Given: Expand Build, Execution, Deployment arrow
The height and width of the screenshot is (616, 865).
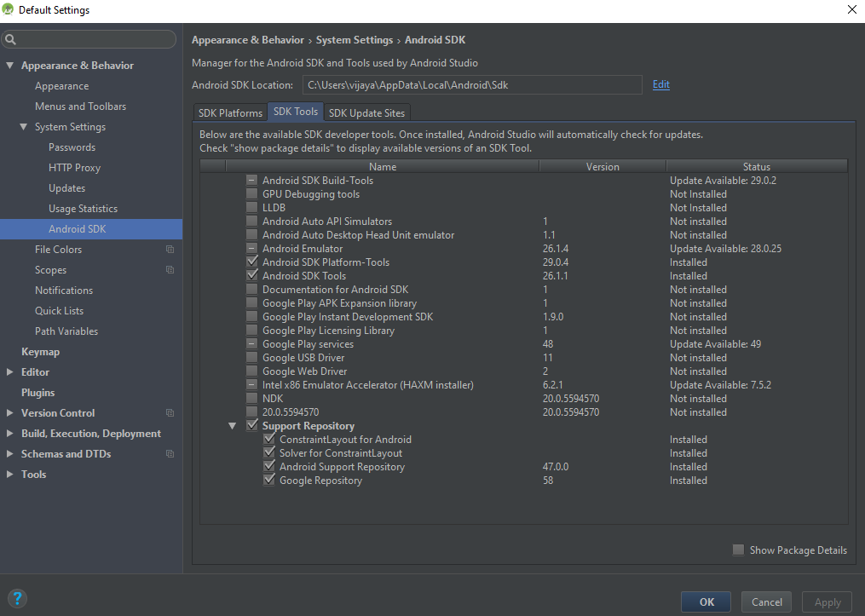Looking at the screenshot, I should pos(9,434).
